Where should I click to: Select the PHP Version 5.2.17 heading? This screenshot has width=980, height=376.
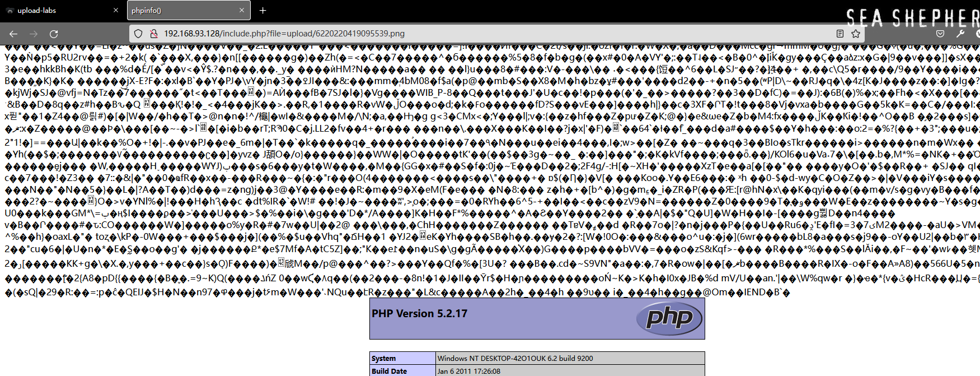click(x=420, y=313)
